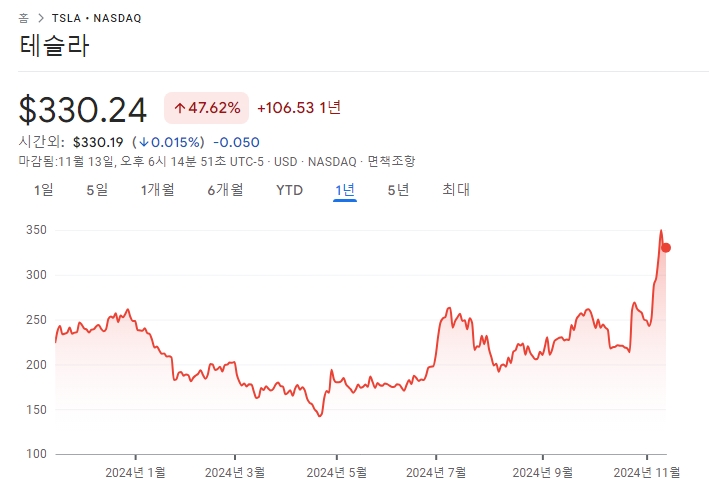Click the 2024년 9월 axis label

[543, 473]
